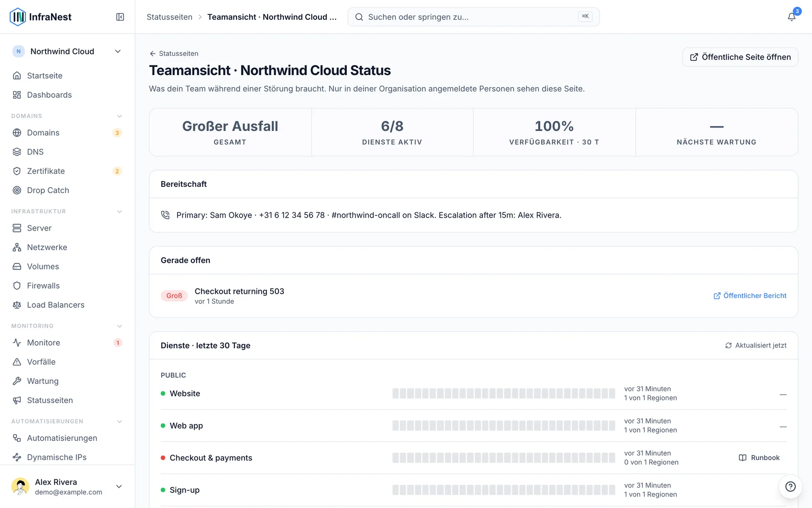812x508 pixels.
Task: Collapse the sidebar panel icon
Action: 120,17
